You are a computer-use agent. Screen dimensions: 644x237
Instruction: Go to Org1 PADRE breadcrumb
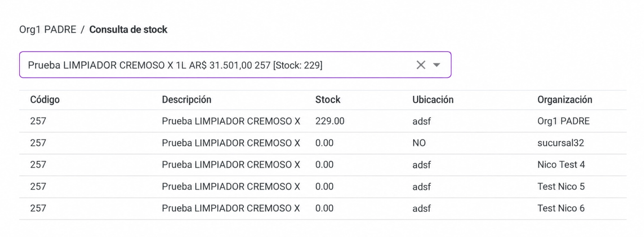[x=48, y=30]
